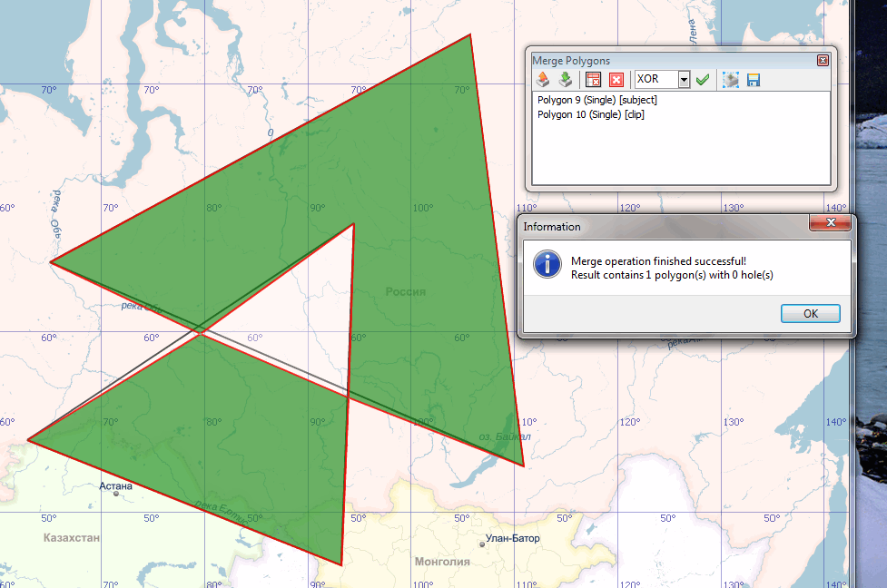Click the Улан-Батор city marker on map
This screenshot has width=887, height=588.
click(482, 544)
